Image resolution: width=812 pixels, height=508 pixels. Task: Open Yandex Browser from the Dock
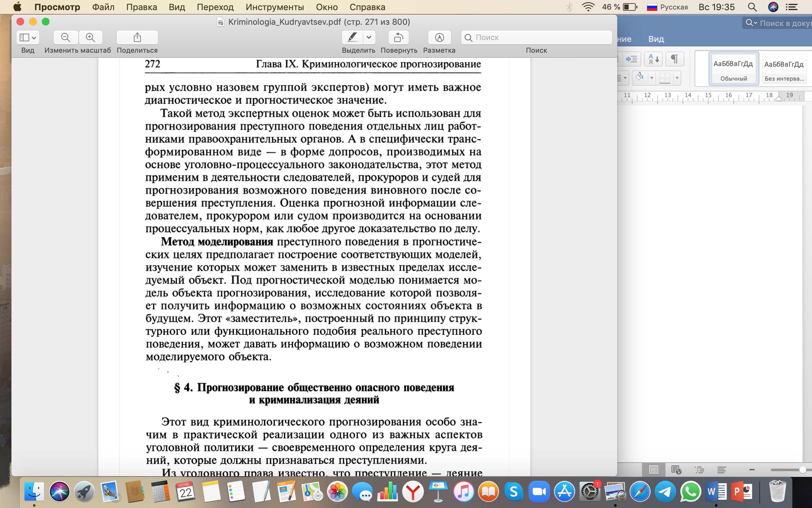[x=413, y=491]
